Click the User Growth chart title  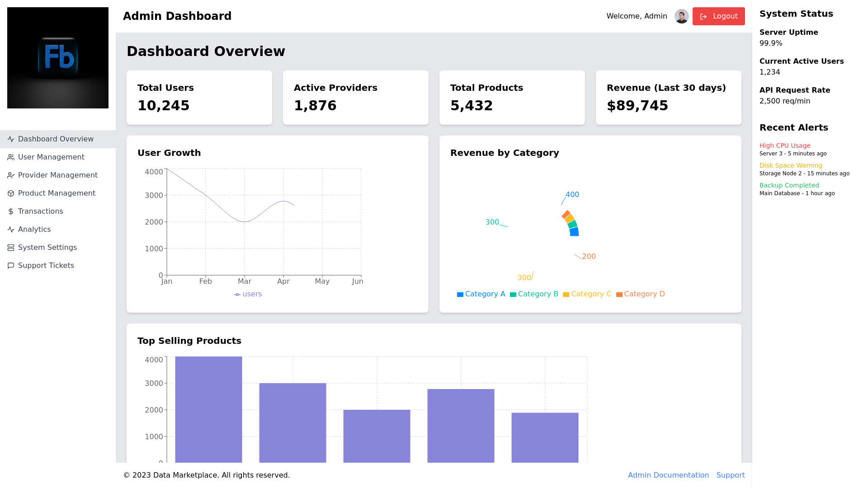pos(169,153)
